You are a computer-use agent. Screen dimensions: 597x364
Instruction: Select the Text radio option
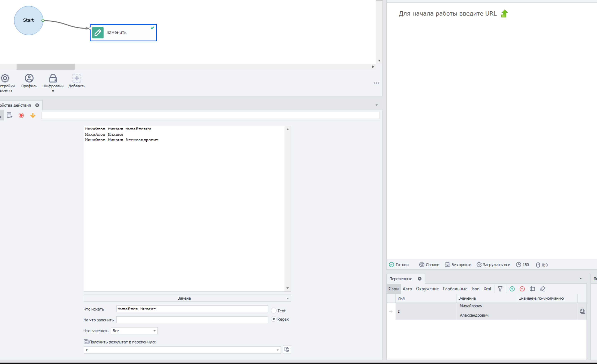point(274,311)
